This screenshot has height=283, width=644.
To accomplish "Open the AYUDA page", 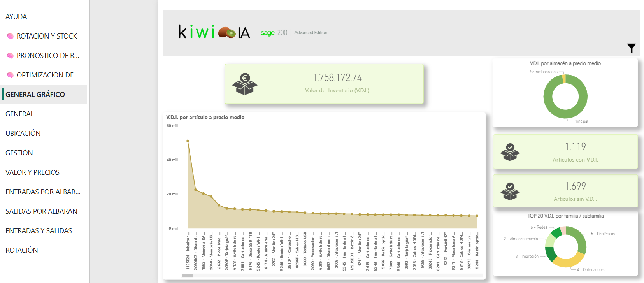I will coord(16,17).
